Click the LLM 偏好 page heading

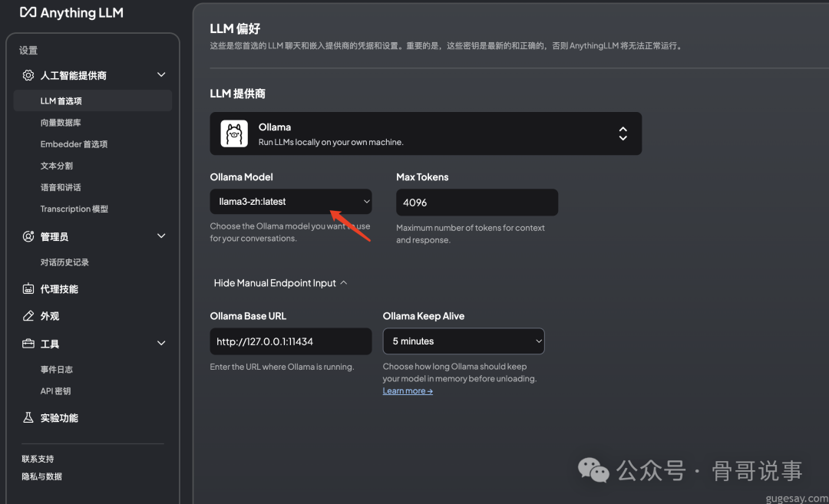236,28
